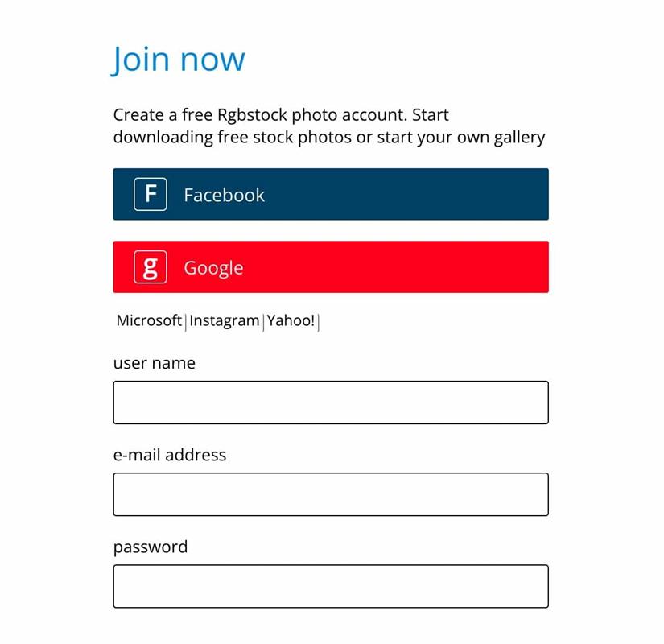Sign up using the Google text label

[213, 268]
